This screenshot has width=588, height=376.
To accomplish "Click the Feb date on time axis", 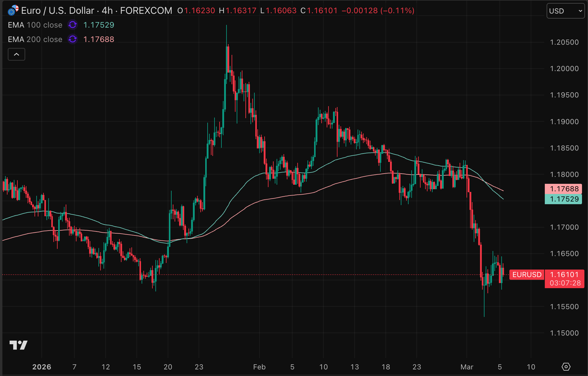I will point(259,367).
